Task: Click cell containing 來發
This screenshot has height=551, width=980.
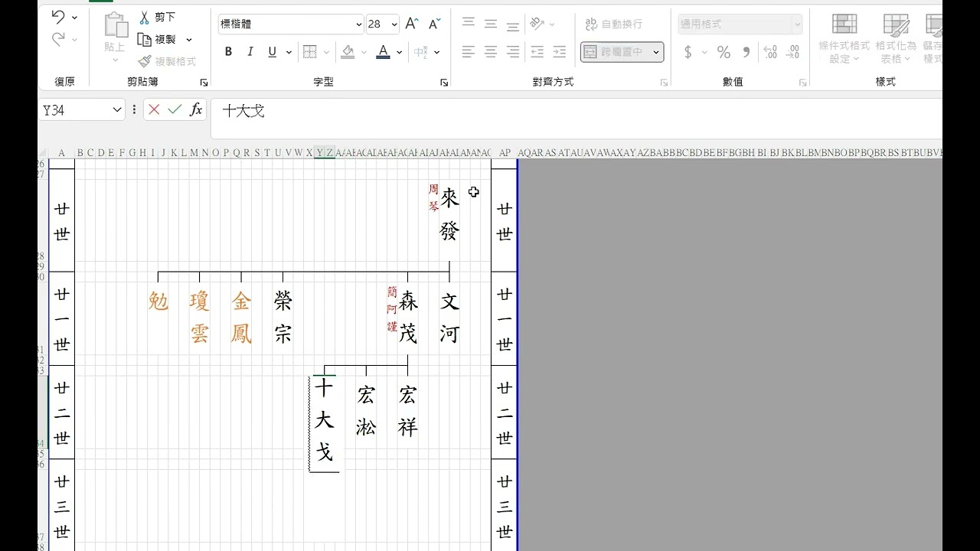Action: [449, 216]
